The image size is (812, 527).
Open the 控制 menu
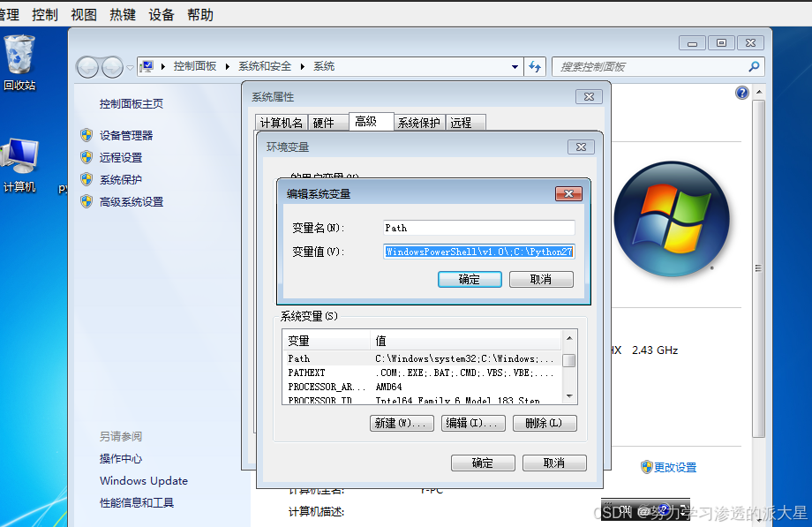coord(44,15)
